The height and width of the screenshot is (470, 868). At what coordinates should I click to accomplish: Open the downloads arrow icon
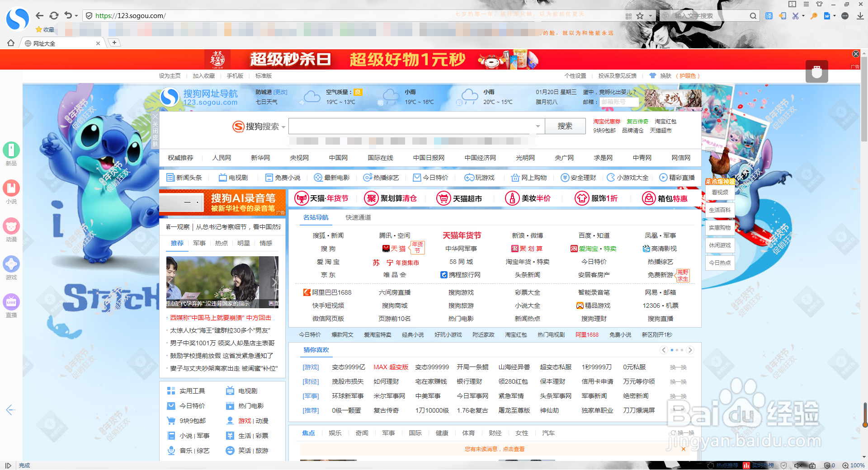[x=860, y=16]
